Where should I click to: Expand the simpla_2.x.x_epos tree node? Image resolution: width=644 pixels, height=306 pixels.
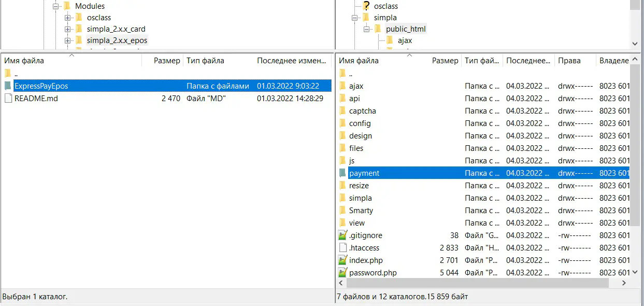coord(67,40)
